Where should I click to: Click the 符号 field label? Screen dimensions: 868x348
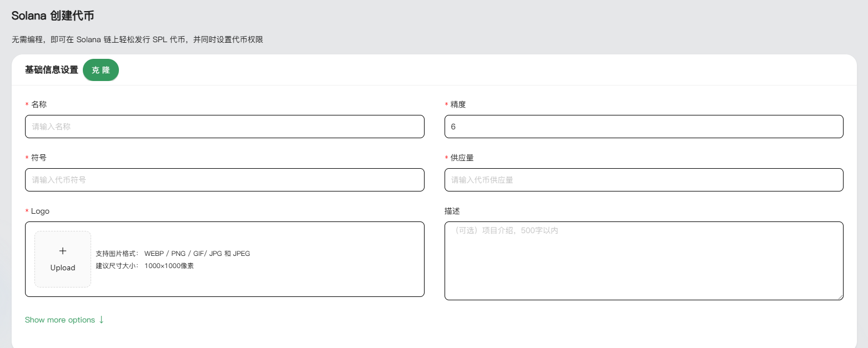tap(39, 158)
